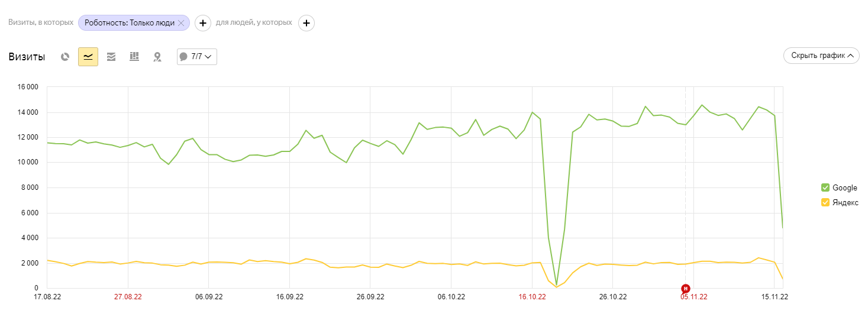
Task: Add a people condition with plus button
Action: point(306,23)
